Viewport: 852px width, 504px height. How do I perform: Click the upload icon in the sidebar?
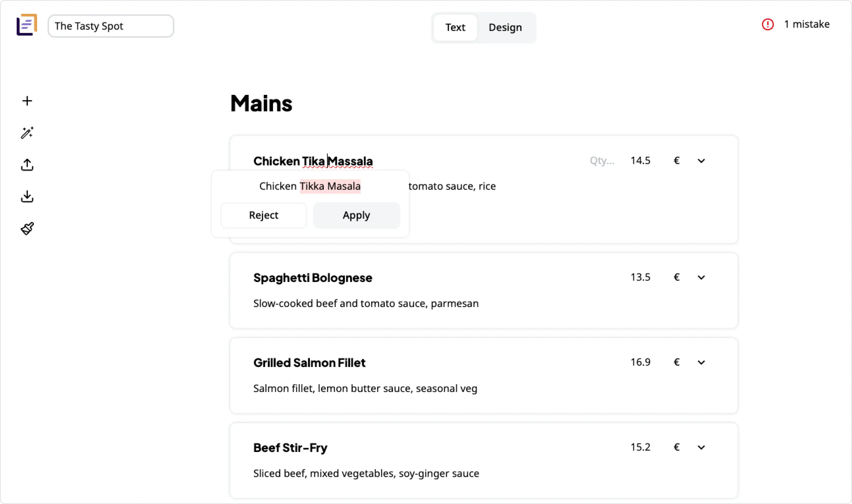point(27,165)
